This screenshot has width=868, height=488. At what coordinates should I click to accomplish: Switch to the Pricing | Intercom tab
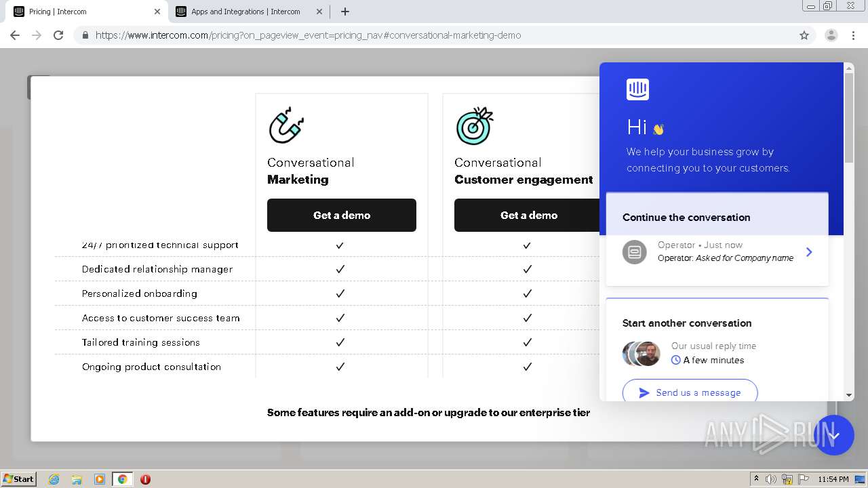click(87, 12)
